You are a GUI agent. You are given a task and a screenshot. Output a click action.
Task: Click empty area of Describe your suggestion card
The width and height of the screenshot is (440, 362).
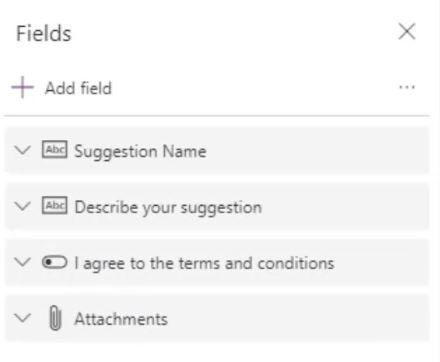[343, 206]
